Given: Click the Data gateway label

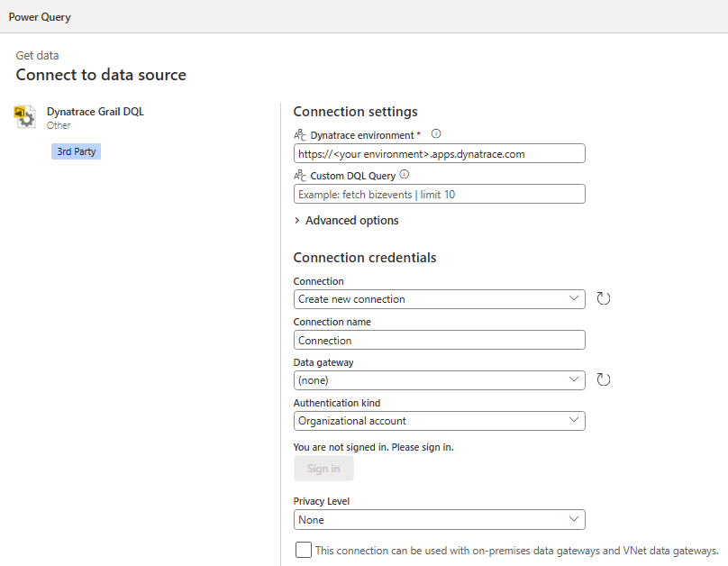Looking at the screenshot, I should pyautogui.click(x=323, y=362).
